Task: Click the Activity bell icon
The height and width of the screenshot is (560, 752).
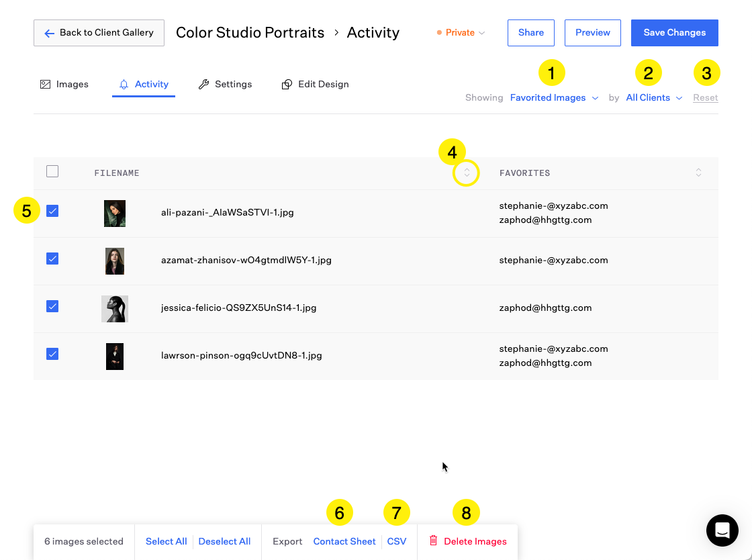Action: pyautogui.click(x=124, y=85)
